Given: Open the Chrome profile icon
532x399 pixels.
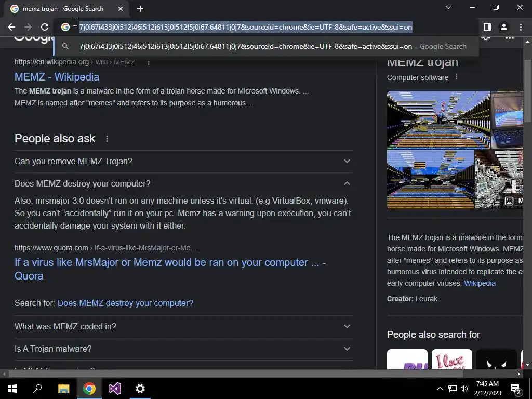Looking at the screenshot, I should coord(504,27).
